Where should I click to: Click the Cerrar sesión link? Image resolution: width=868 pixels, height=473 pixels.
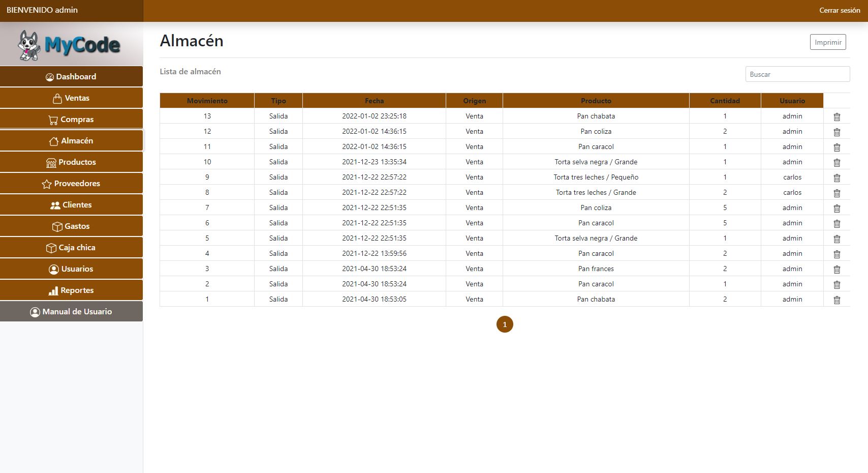tap(839, 10)
